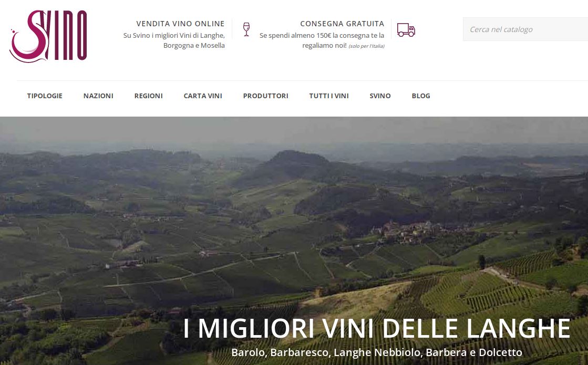Click the catalog search field
Viewport: 588px width, 365px height.
pos(525,29)
